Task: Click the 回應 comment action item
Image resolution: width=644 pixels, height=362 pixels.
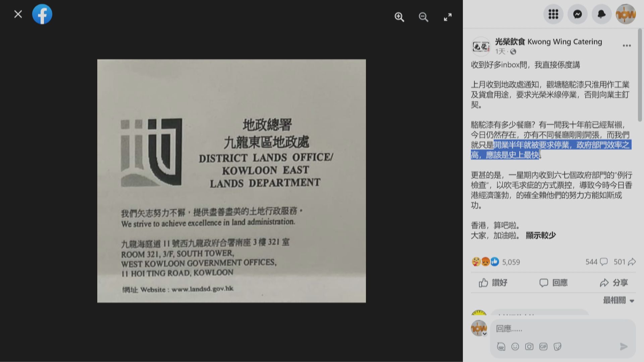Action: click(x=554, y=283)
